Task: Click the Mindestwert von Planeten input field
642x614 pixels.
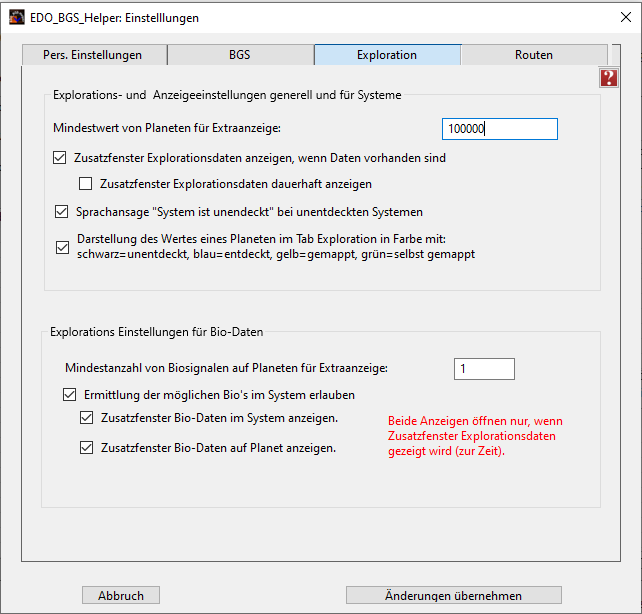Action: [499, 128]
